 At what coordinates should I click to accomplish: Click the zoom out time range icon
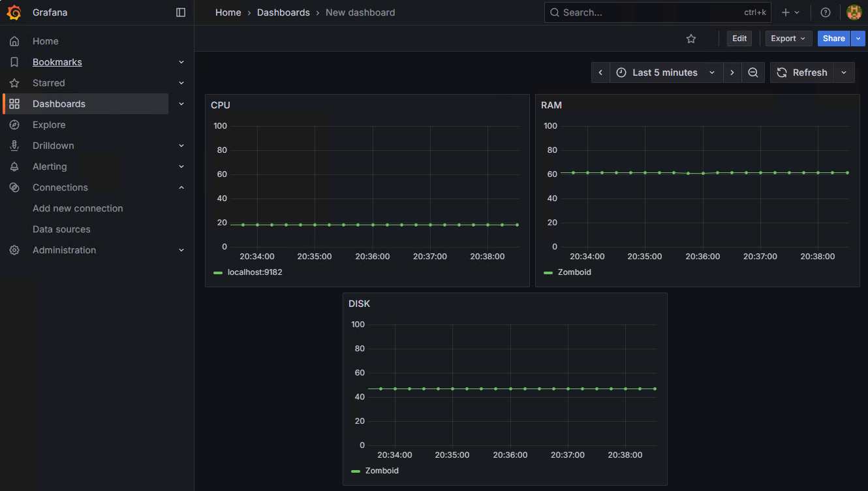[x=753, y=72]
